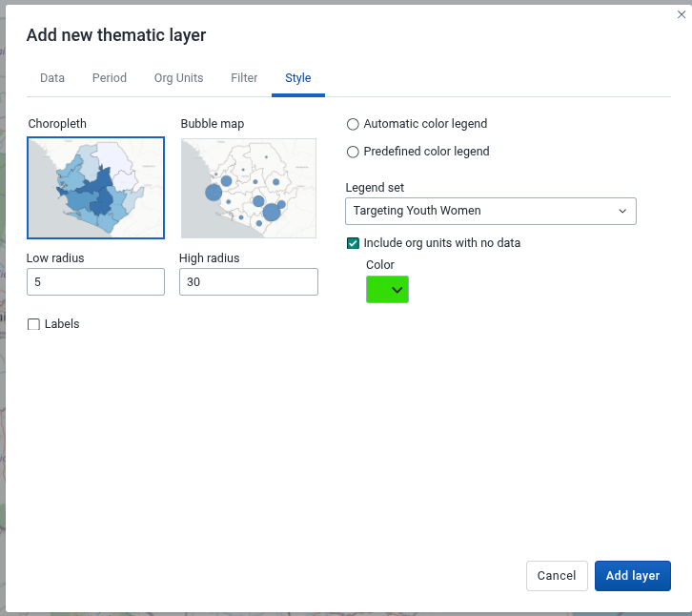Click the chevron arrow in Legend set dropdown

(622, 211)
